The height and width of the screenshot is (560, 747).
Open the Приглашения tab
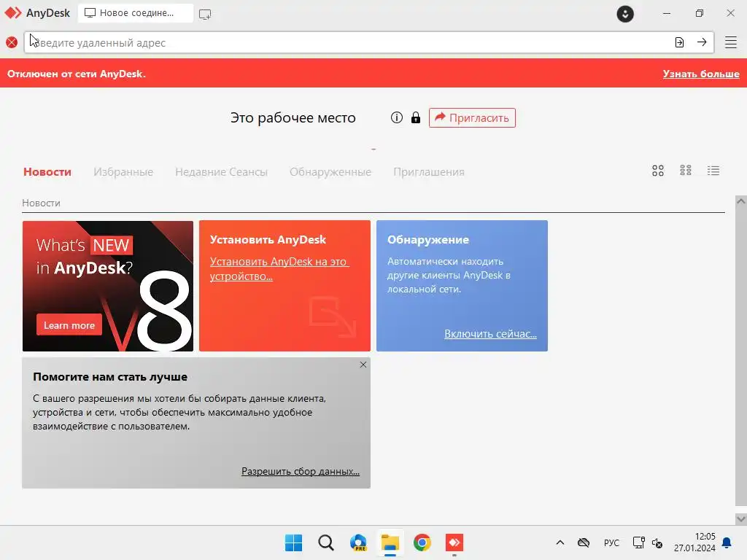pyautogui.click(x=429, y=172)
